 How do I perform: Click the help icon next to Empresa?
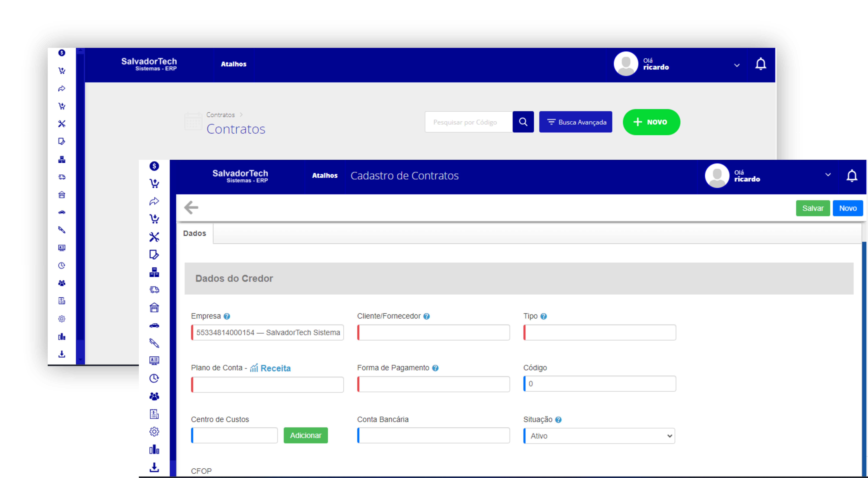coord(227,316)
